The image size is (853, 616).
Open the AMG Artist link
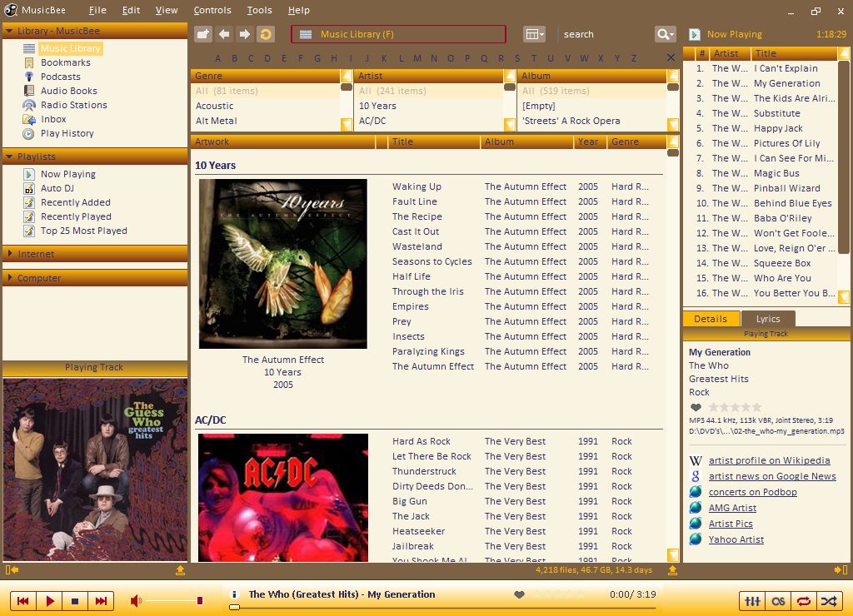point(732,508)
